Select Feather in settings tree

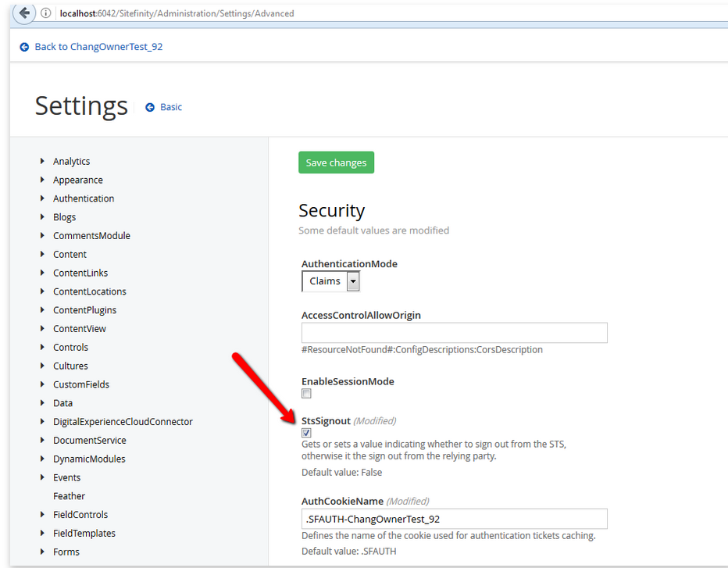tap(69, 496)
